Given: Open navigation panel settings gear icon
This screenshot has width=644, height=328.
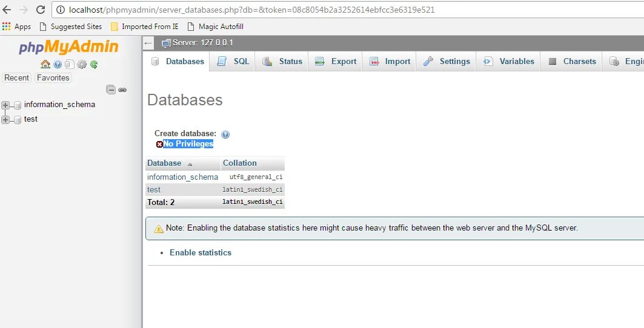Looking at the screenshot, I should (82, 65).
